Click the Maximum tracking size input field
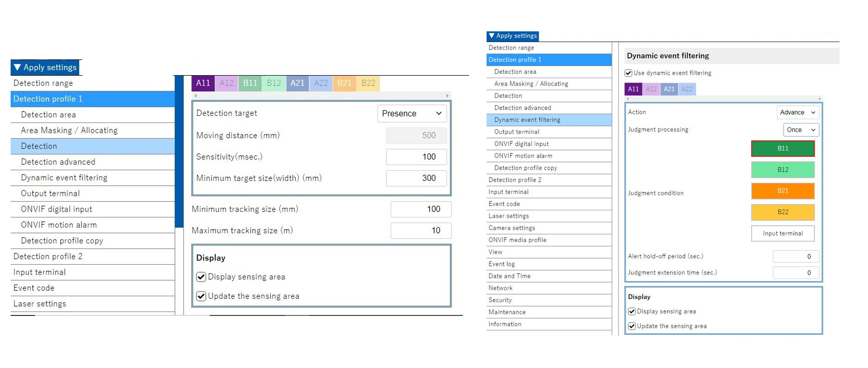Viewport: 868px width, 368px height. (420, 231)
